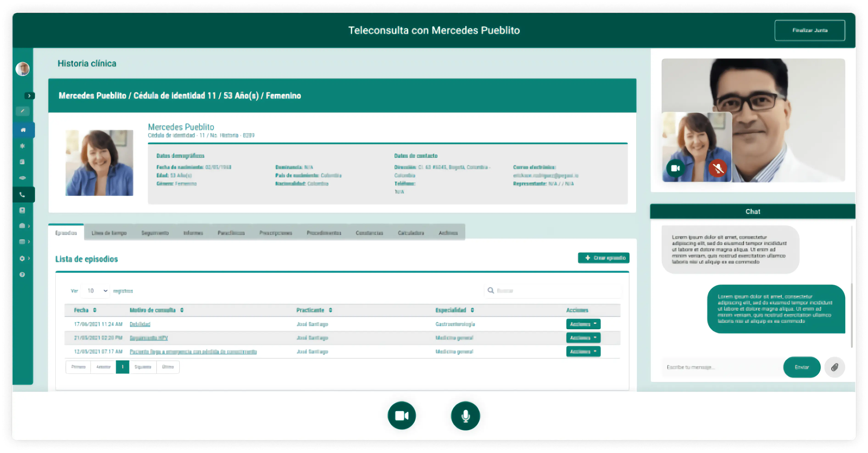
Task: Click the search magnifier icon in the episodes list
Action: (x=491, y=290)
